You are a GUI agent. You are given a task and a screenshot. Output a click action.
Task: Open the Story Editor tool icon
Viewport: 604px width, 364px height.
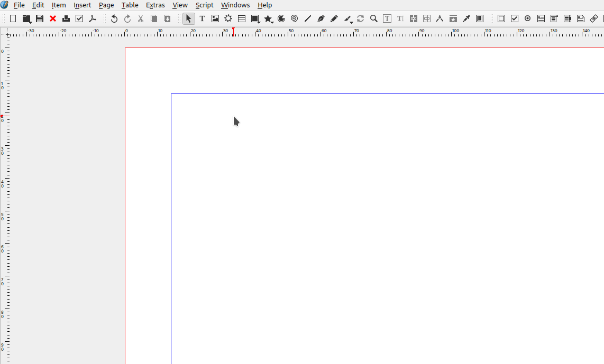click(x=387, y=18)
